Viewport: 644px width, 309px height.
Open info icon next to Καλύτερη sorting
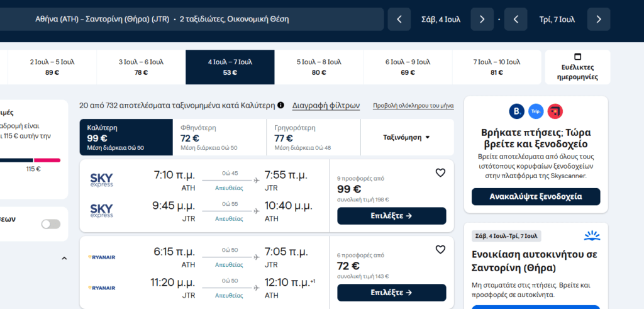280,105
